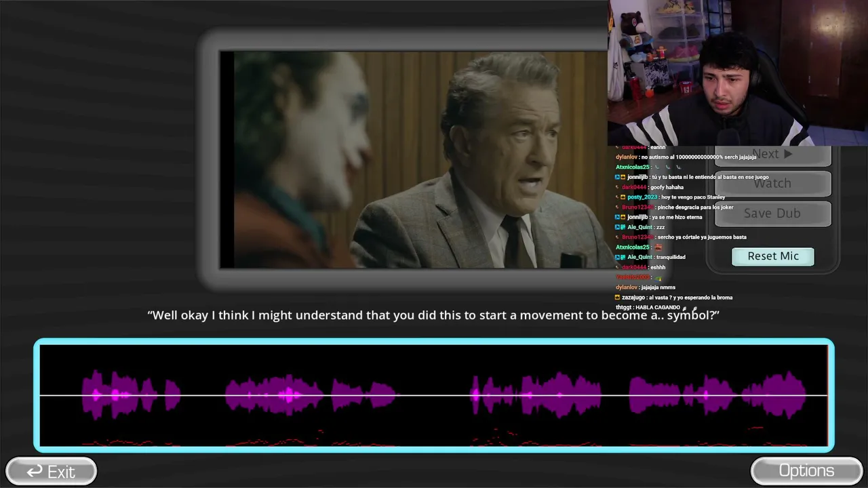Click the Next button
Image resolution: width=868 pixels, height=488 pixels.
tap(772, 155)
